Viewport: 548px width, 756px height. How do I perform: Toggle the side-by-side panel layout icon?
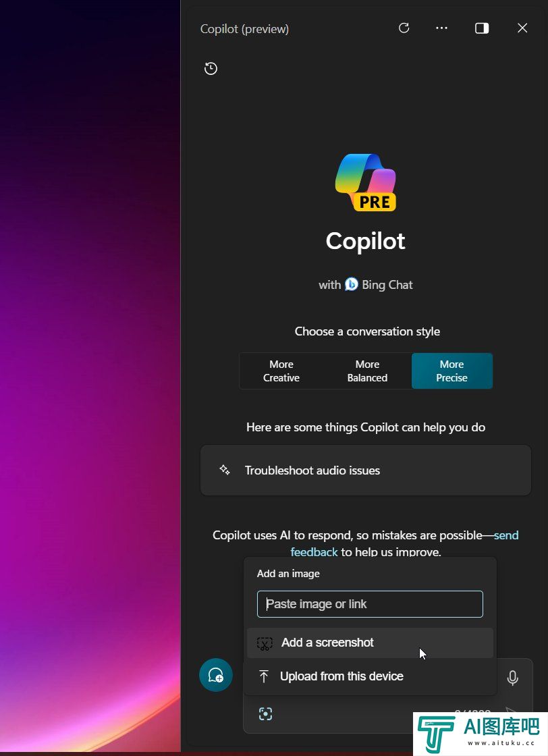point(482,28)
